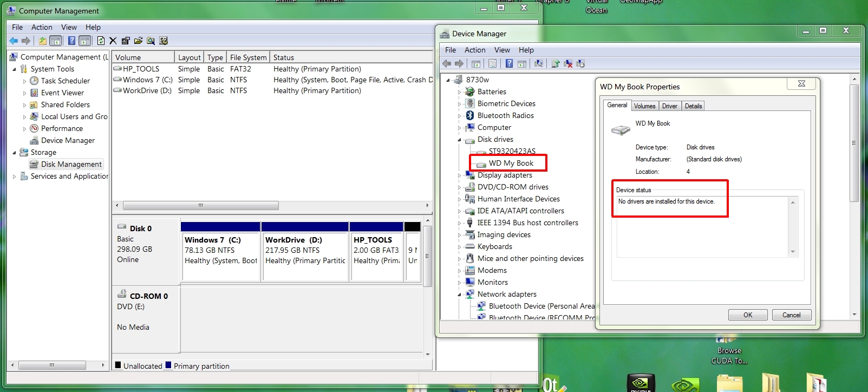Expand Task Scheduler in console tree
The height and width of the screenshot is (392, 868).
[x=24, y=81]
